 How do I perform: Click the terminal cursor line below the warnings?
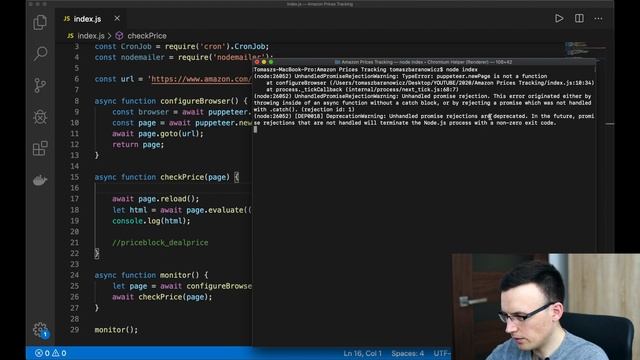(256, 129)
